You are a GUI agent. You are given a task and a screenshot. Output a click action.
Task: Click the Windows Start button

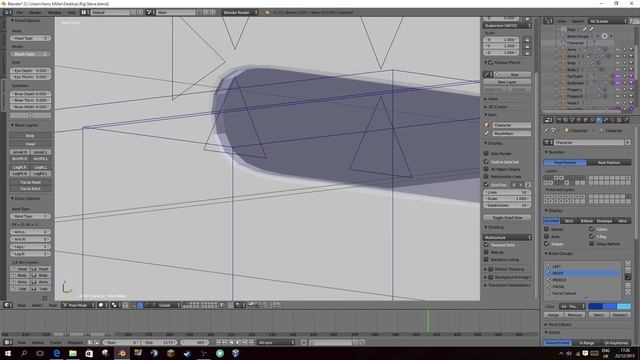(x=8, y=353)
